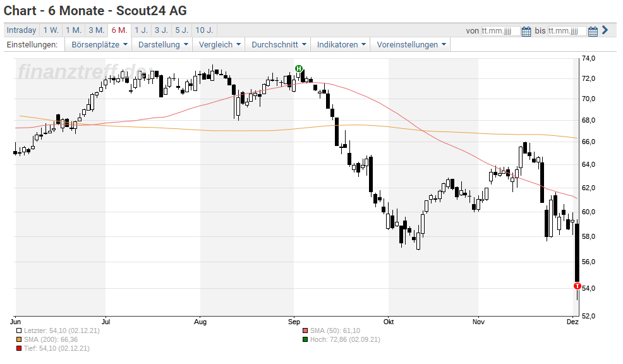
Task: Open the Vergleich dropdown
Action: pyautogui.click(x=220, y=44)
